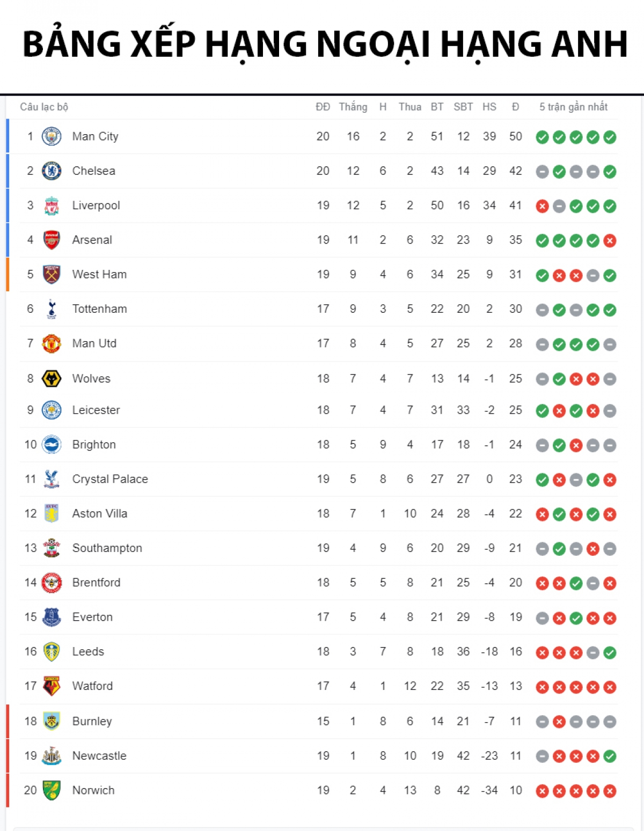This screenshot has width=644, height=831.
Task: Click the Arsenal club crest
Action: click(52, 240)
